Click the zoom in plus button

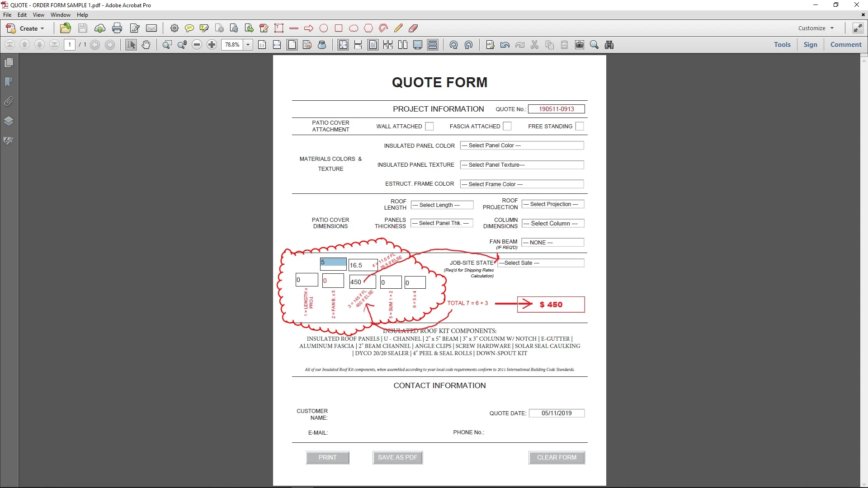(x=212, y=45)
